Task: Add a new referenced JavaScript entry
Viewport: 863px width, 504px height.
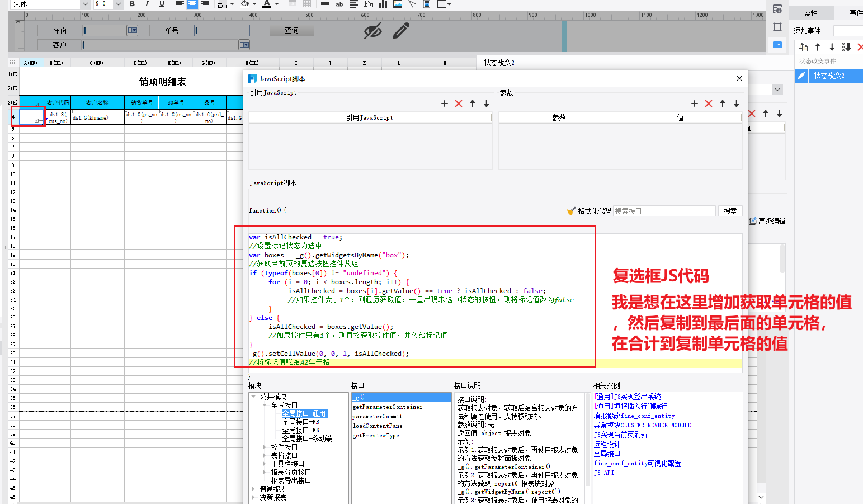Action: click(445, 103)
